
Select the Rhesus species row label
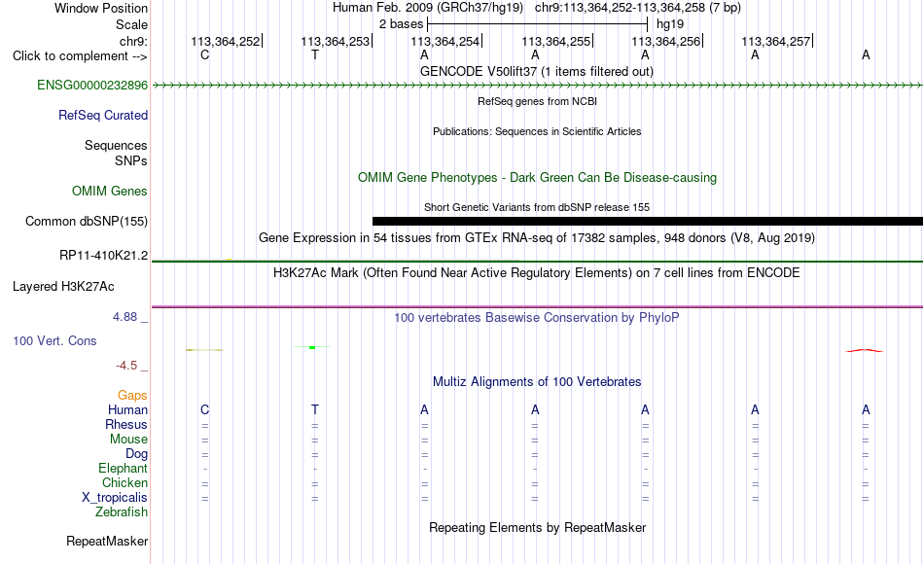coord(126,424)
